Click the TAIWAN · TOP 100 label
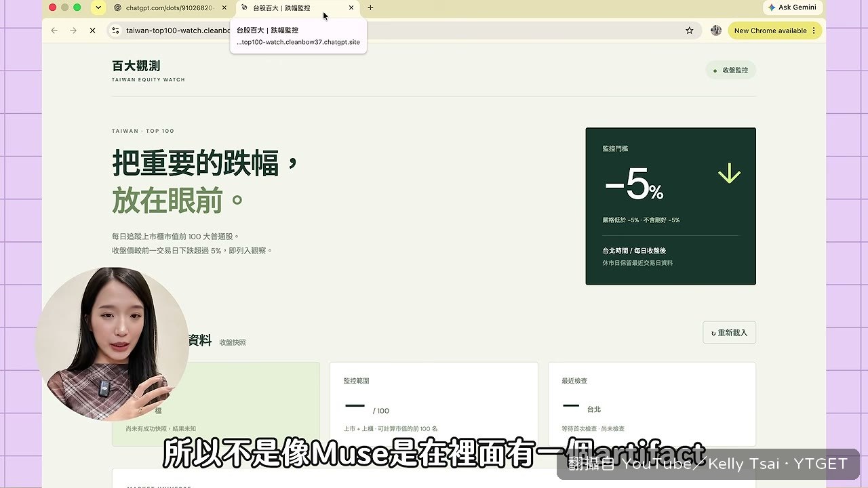Viewport: 868px width, 488px height. pyautogui.click(x=143, y=131)
